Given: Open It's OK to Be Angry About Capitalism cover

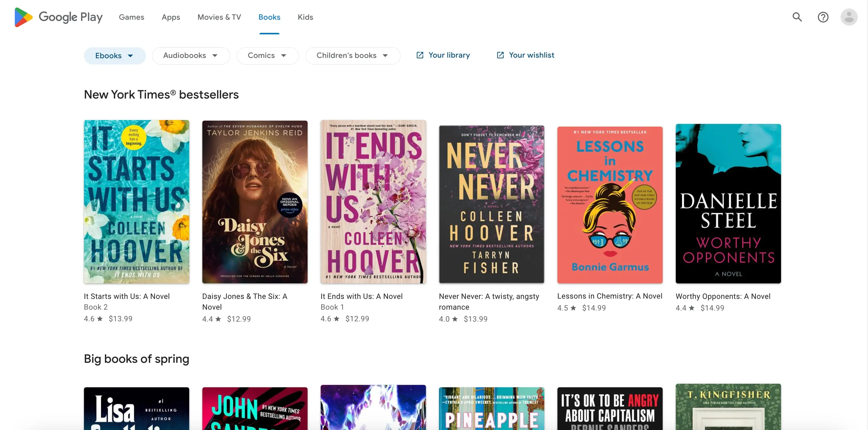Looking at the screenshot, I should pos(609,408).
